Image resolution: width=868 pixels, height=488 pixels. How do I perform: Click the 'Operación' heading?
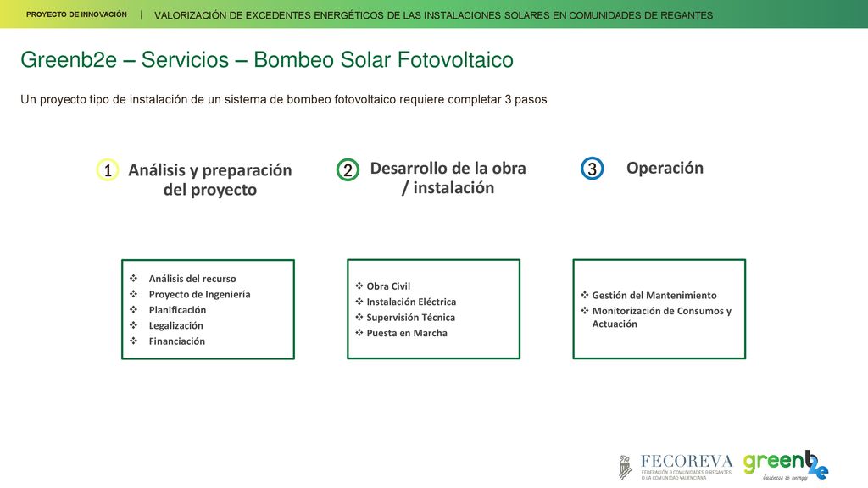(x=665, y=168)
